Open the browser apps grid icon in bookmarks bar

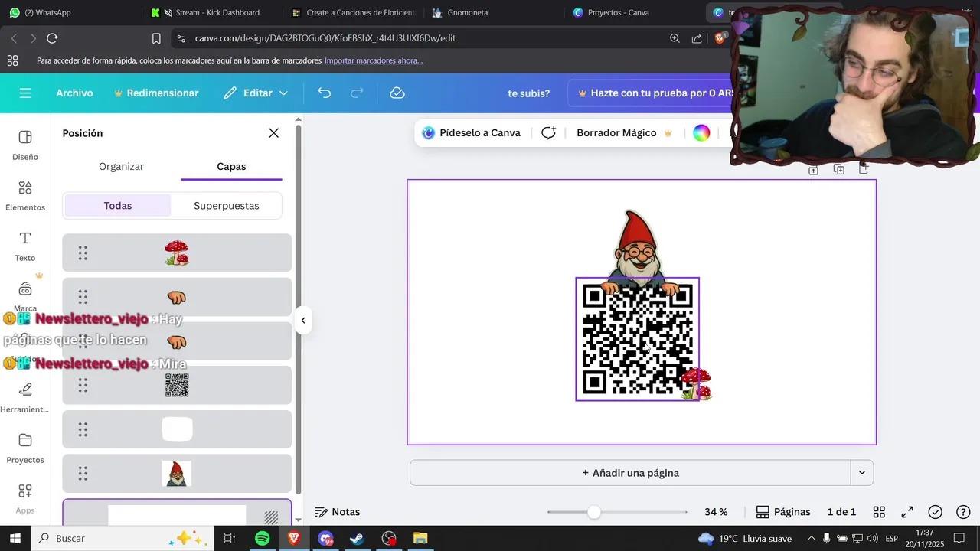pos(12,60)
